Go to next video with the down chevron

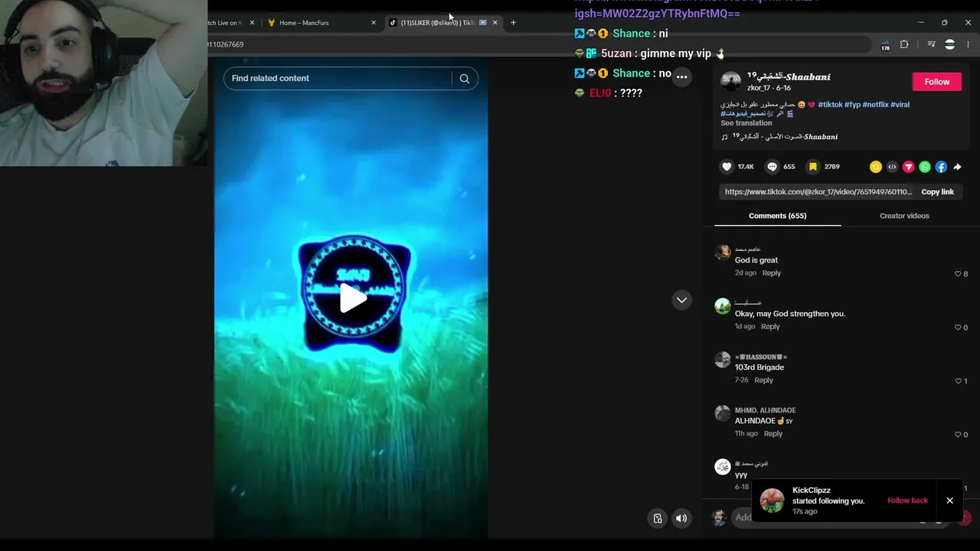coord(681,300)
